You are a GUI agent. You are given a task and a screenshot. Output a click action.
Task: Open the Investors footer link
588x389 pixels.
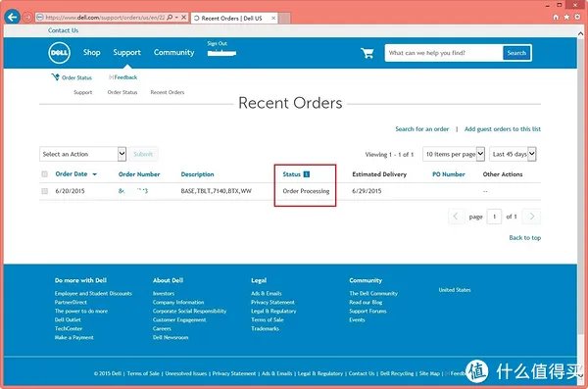[164, 293]
